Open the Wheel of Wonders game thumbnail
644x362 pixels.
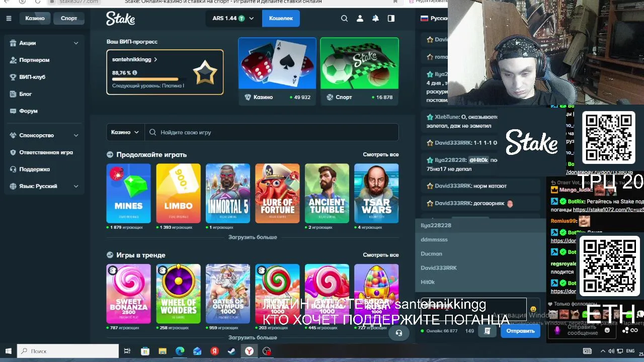[x=178, y=294]
